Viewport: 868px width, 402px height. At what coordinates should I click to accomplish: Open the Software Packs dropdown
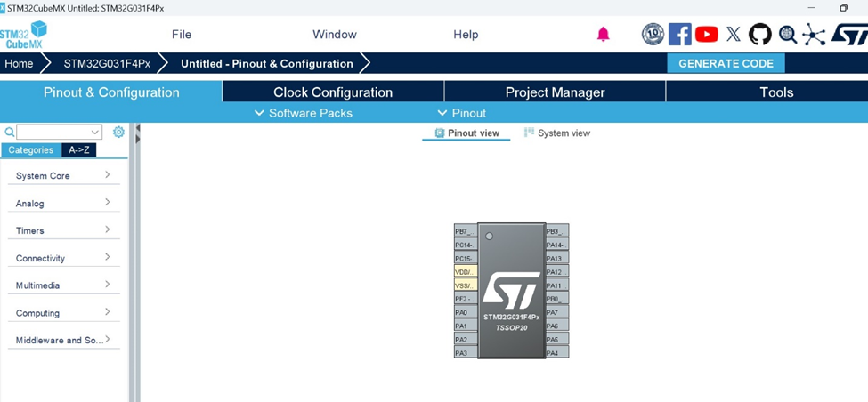pyautogui.click(x=303, y=113)
